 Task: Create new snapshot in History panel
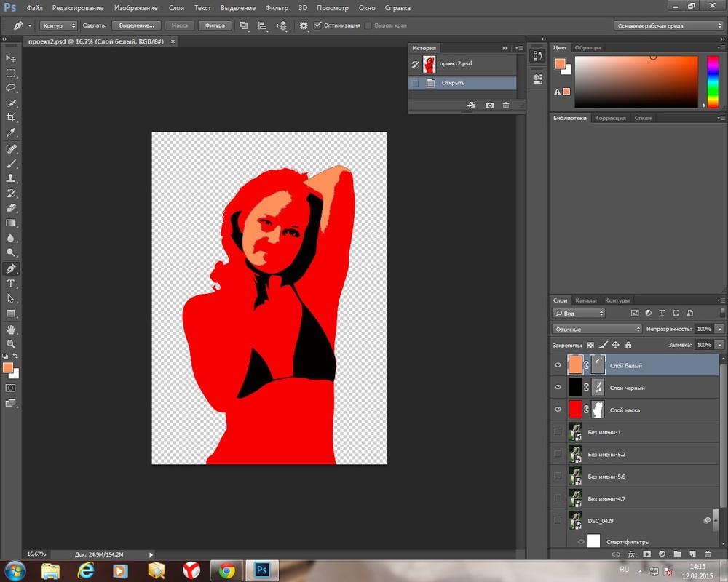click(489, 105)
